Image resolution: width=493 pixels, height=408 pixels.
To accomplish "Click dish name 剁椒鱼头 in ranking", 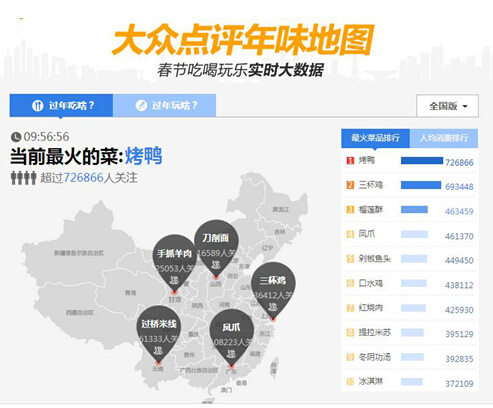I will point(374,259).
